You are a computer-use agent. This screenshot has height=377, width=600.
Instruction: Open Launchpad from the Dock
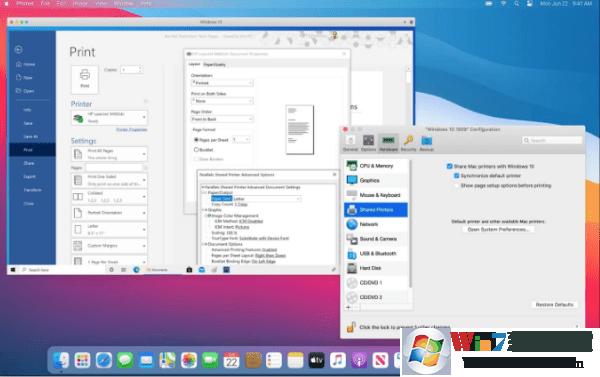(82, 360)
